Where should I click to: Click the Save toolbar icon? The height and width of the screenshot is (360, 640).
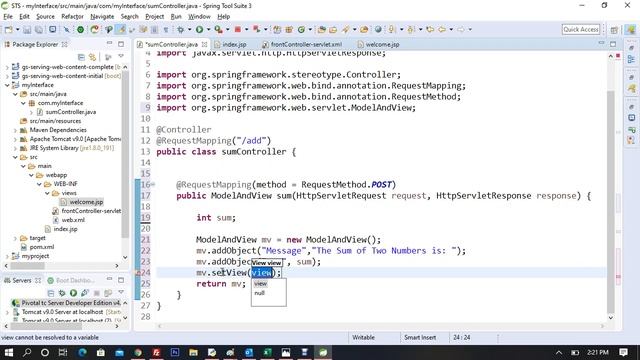click(x=27, y=29)
